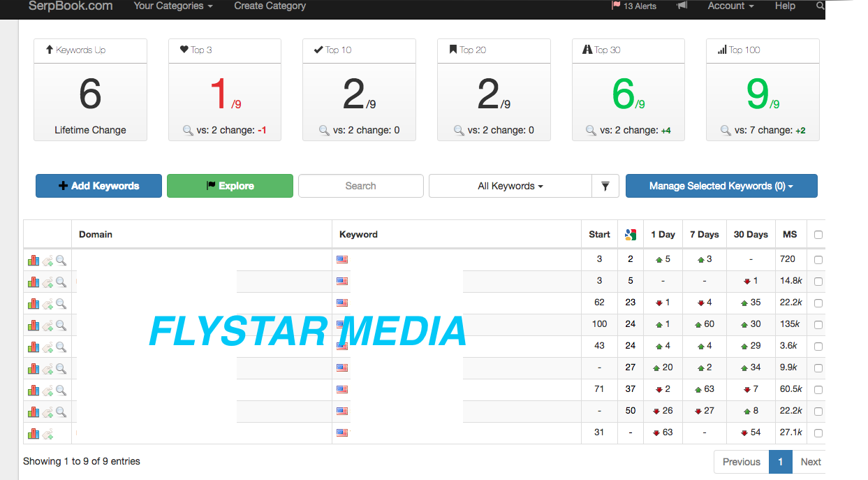The width and height of the screenshot is (868, 480).
Task: Click the 135k search volume cell
Action: (x=790, y=324)
